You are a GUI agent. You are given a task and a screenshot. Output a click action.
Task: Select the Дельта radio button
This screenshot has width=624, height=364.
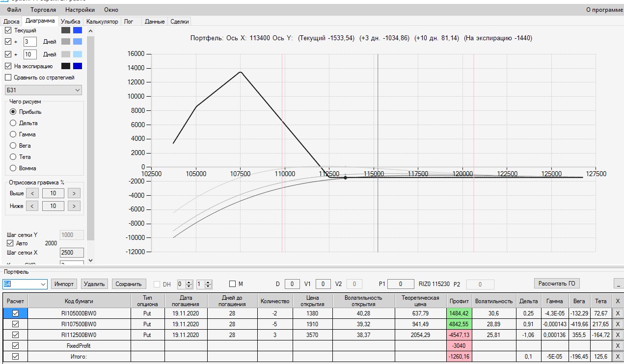(x=13, y=123)
